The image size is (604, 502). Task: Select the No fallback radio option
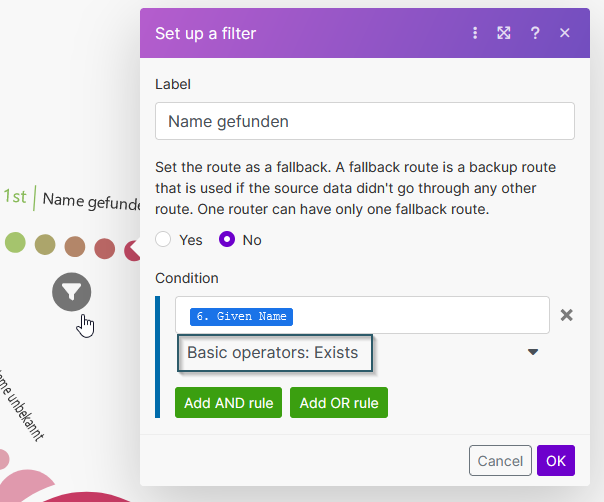pos(227,240)
